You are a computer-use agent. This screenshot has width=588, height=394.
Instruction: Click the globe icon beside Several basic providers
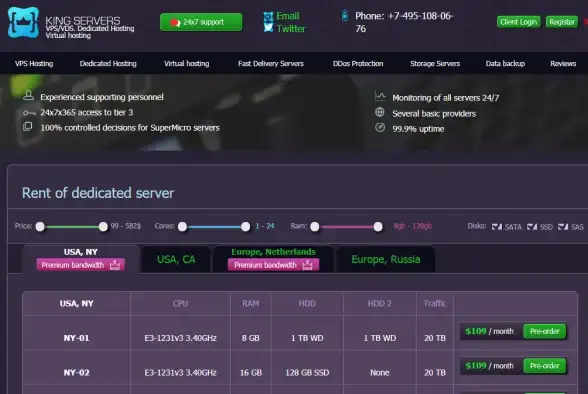click(380, 112)
